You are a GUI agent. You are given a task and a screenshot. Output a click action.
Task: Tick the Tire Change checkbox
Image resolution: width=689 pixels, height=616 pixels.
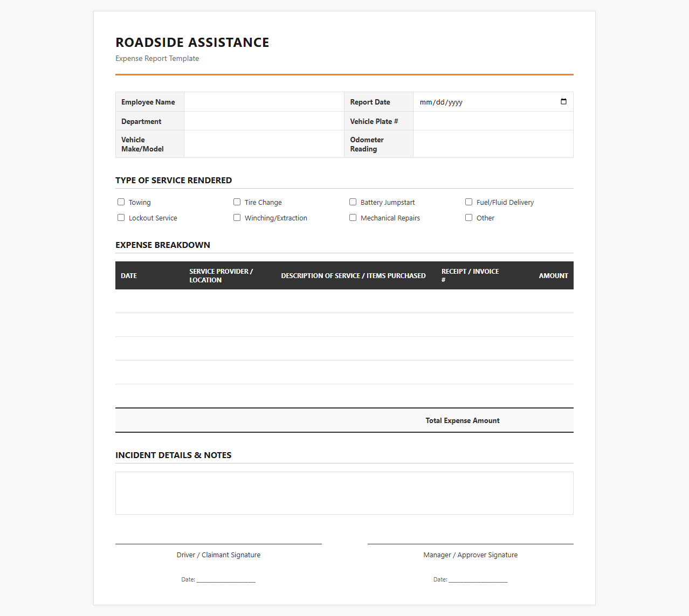[x=237, y=202]
